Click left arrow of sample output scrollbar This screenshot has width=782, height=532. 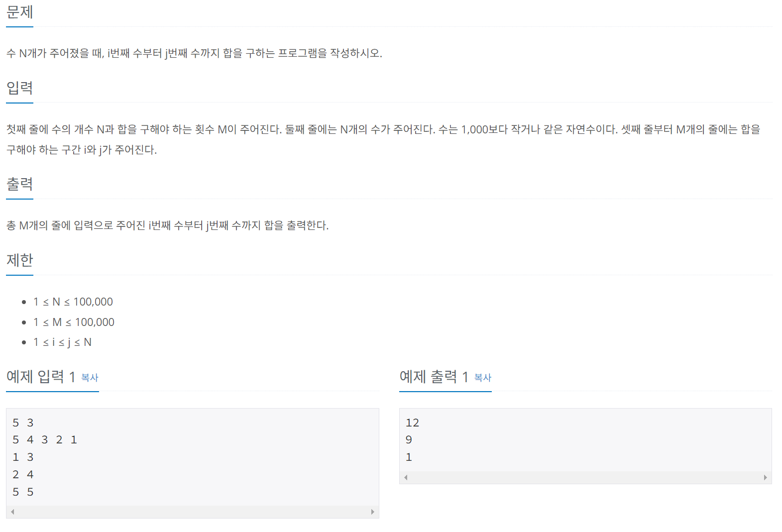coord(406,477)
